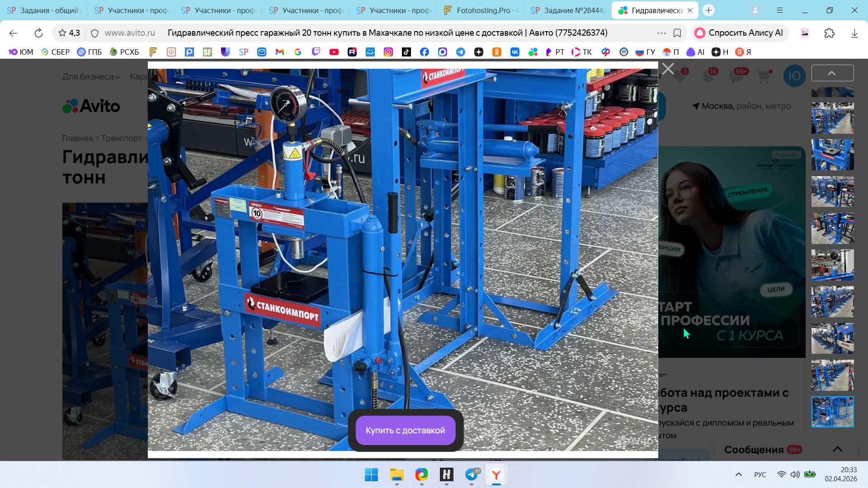Switch to the Fotohosting.Pro tab
This screenshot has height=488, width=868.
click(x=481, y=10)
